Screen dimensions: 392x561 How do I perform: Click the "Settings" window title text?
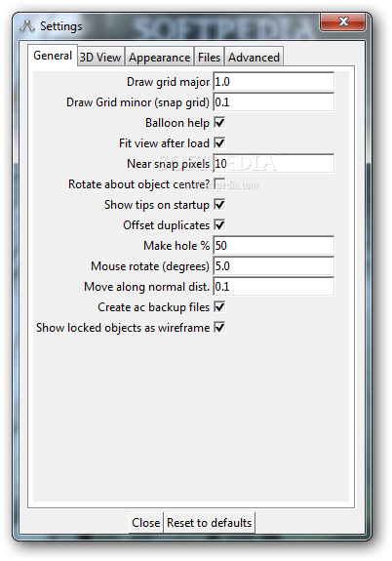pos(61,26)
